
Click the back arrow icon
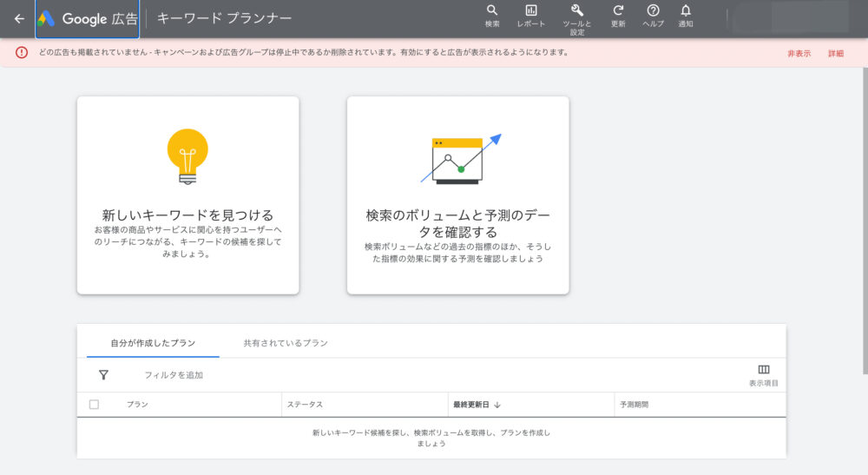[19, 18]
